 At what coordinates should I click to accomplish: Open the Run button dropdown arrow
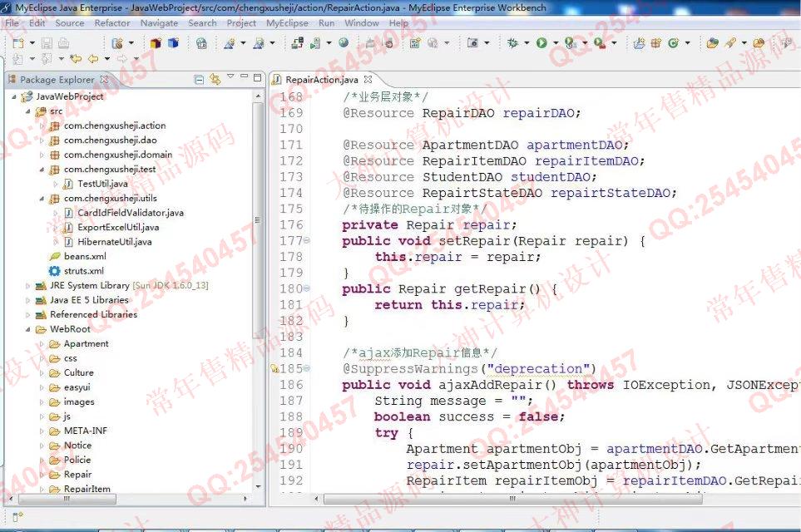pyautogui.click(x=556, y=43)
